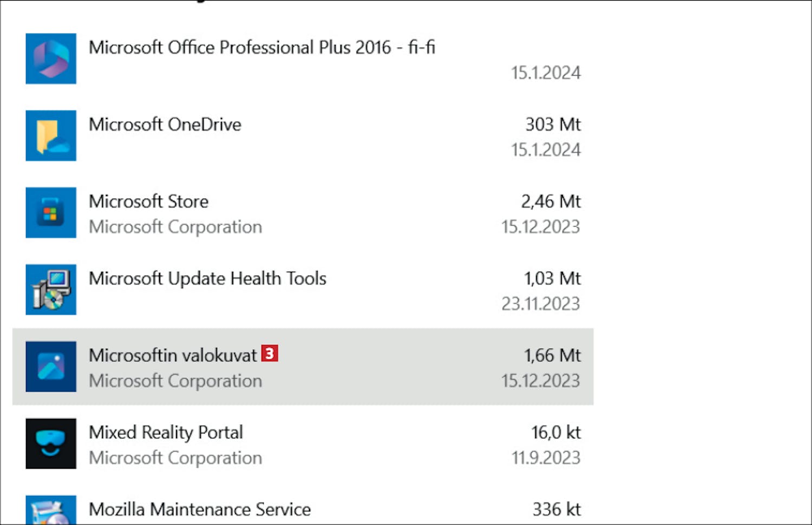Click the Microsoft Update Health Tools icon

(51, 290)
